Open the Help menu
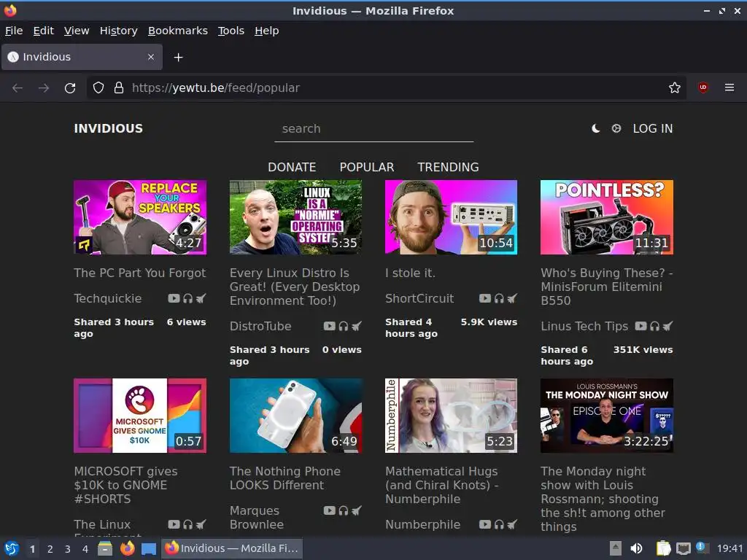The height and width of the screenshot is (560, 747). pos(267,31)
